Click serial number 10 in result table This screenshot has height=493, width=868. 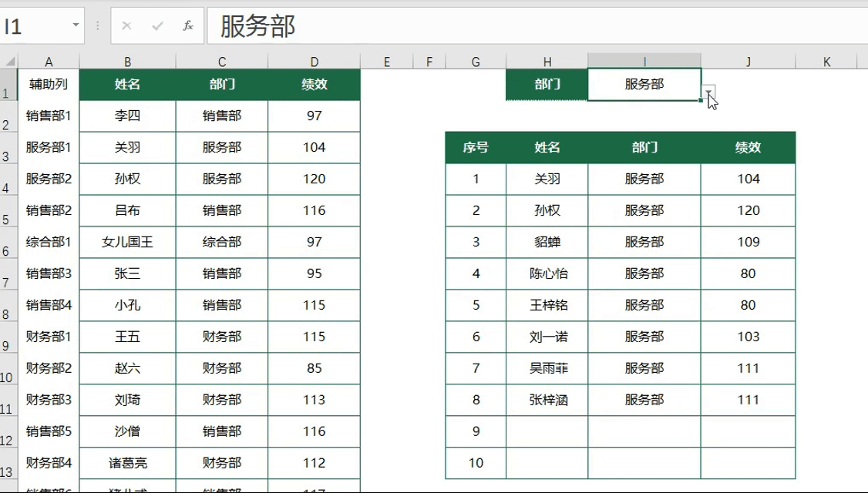476,462
